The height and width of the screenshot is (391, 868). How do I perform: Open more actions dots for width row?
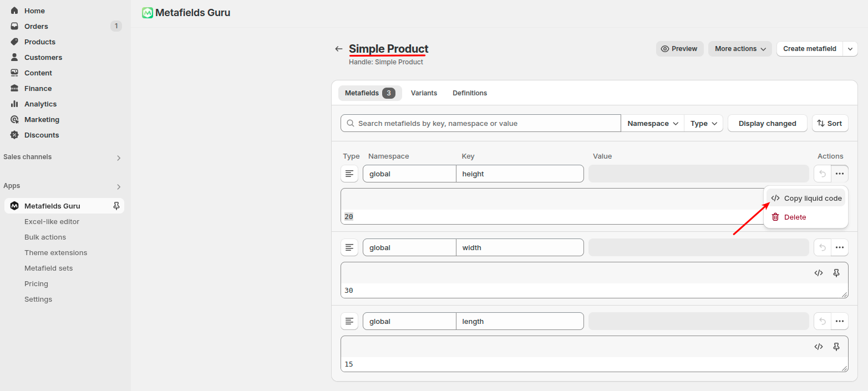click(x=840, y=247)
